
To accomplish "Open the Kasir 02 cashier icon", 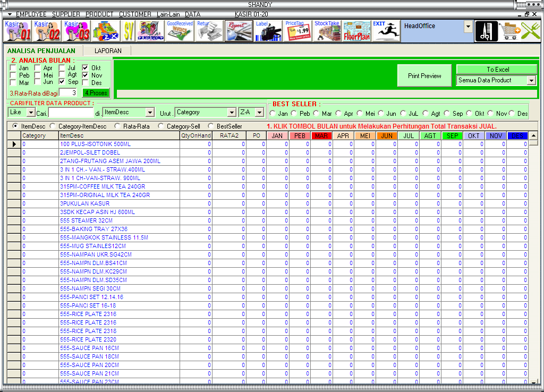I will click(47, 31).
